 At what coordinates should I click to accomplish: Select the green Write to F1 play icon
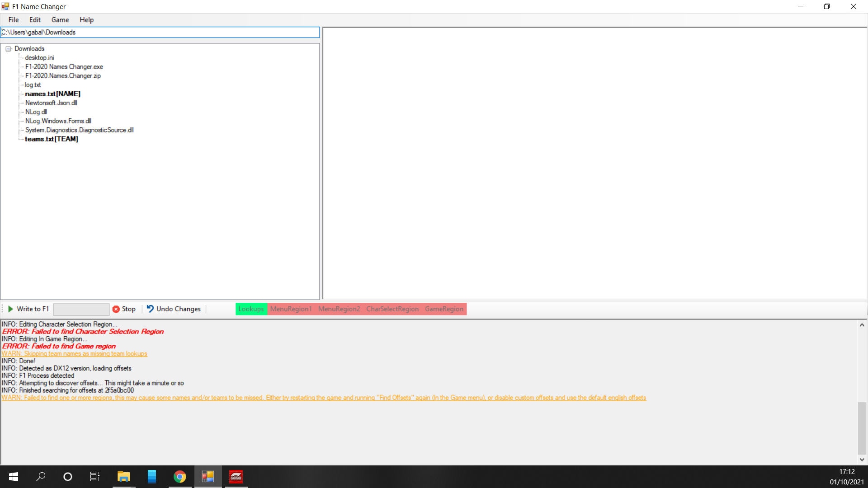tap(10, 309)
